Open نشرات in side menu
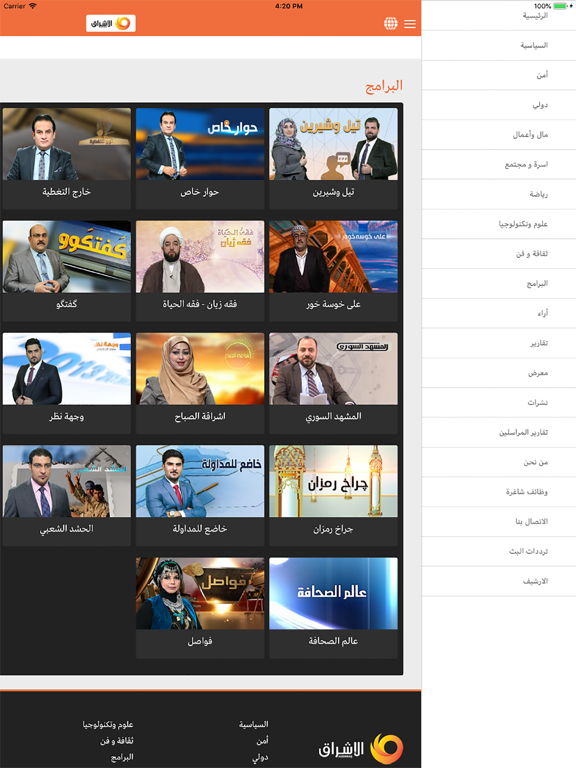Image resolution: width=576 pixels, height=768 pixels. [x=499, y=403]
